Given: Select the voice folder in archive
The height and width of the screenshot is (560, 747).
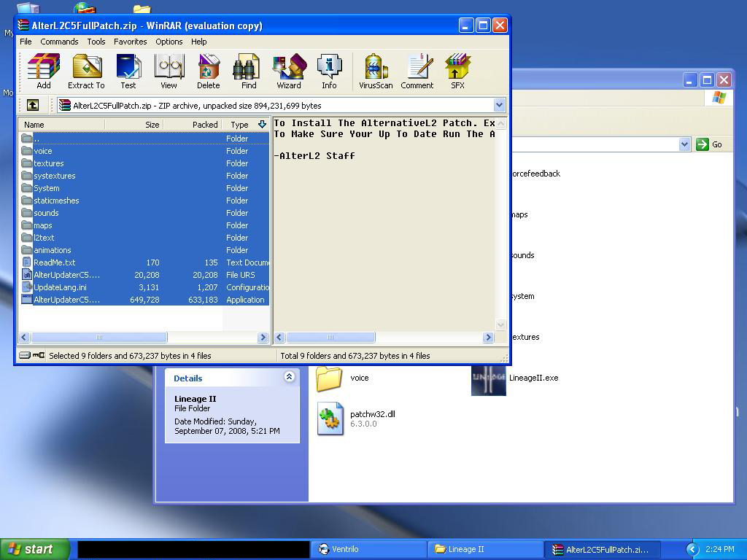Looking at the screenshot, I should point(144,151).
